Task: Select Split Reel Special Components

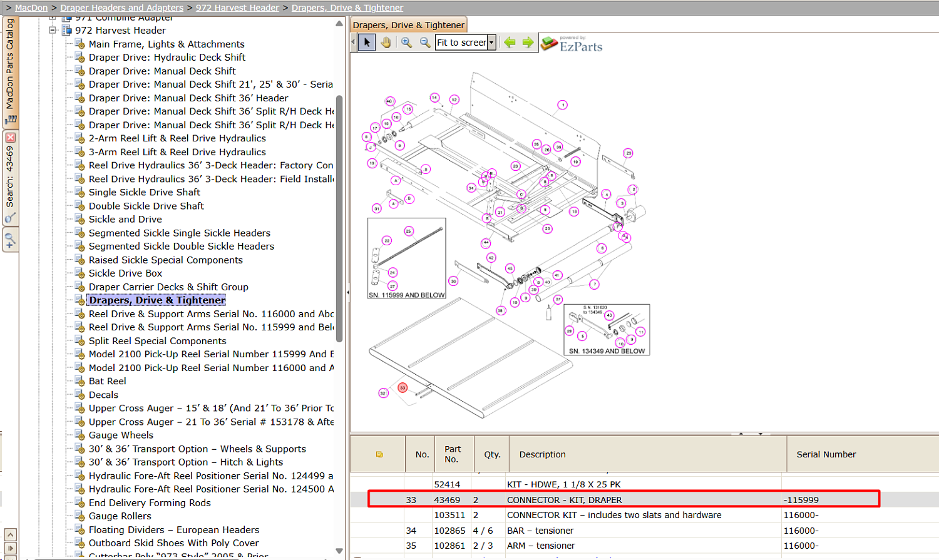Action: click(158, 341)
